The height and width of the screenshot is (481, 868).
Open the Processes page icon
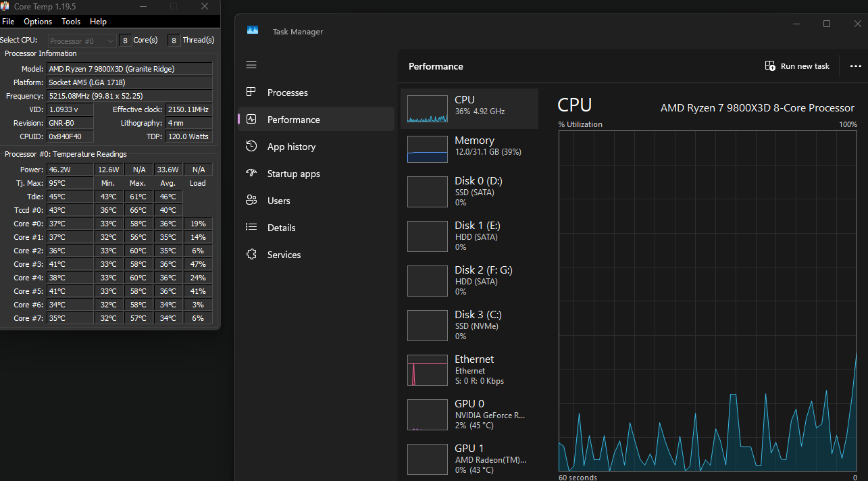click(251, 93)
